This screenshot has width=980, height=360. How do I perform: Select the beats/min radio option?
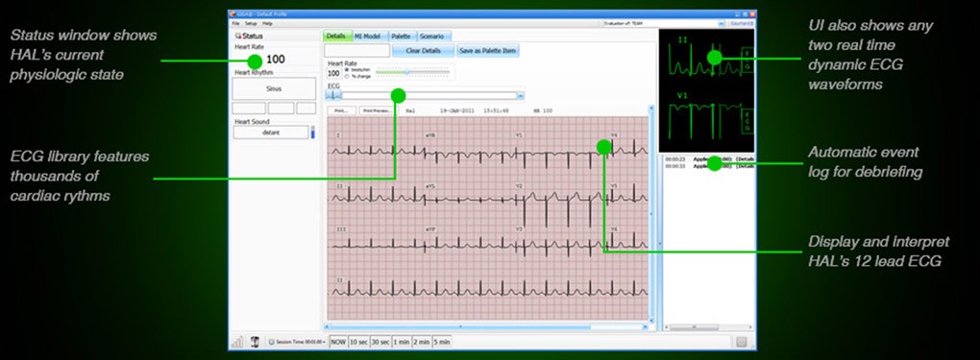pos(347,69)
